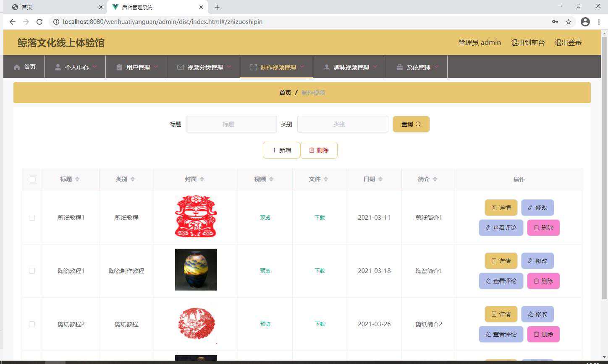Open the 首页 navigation menu item
The height and width of the screenshot is (364, 608).
[24, 67]
